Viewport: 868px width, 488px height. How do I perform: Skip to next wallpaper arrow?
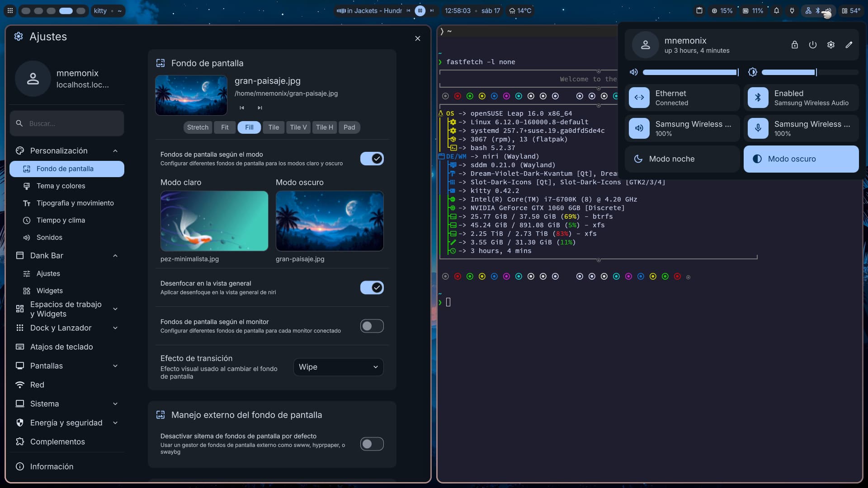[259, 108]
